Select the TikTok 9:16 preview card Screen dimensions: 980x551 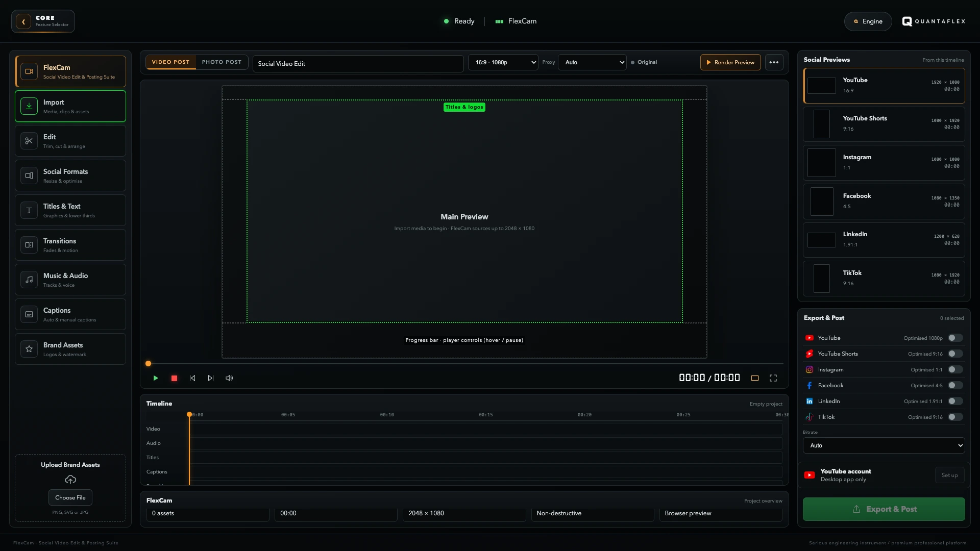click(884, 279)
